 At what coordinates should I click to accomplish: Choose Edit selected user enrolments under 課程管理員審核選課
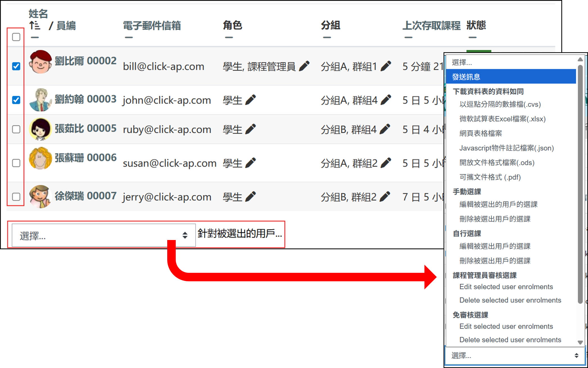point(506,287)
